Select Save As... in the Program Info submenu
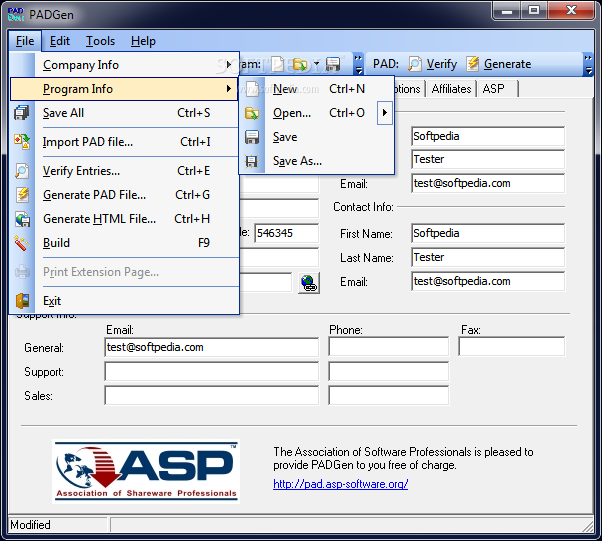This screenshot has width=602, height=541. 316,161
